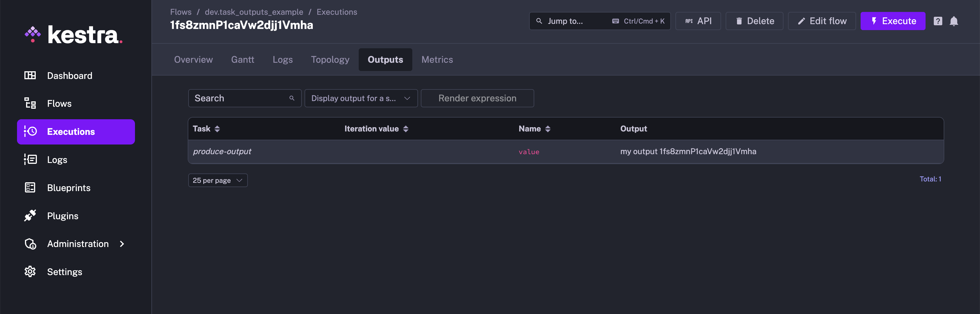Click the 'value' name cell
The height and width of the screenshot is (314, 980).
[529, 152]
